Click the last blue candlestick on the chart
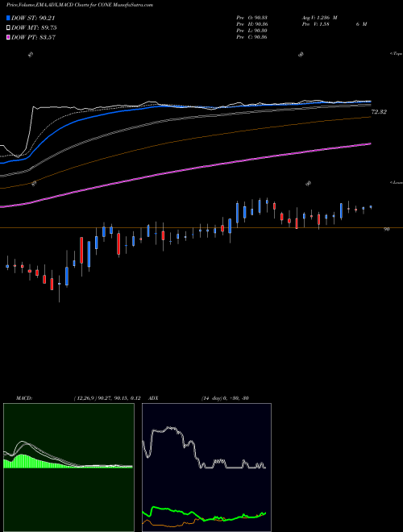Viewport: 403px width, 532px height. (371, 207)
